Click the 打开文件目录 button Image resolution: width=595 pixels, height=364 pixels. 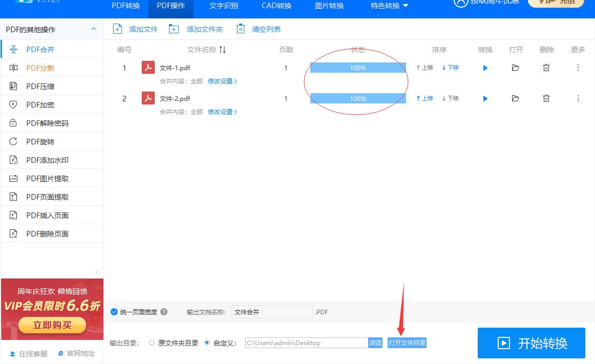click(x=407, y=342)
